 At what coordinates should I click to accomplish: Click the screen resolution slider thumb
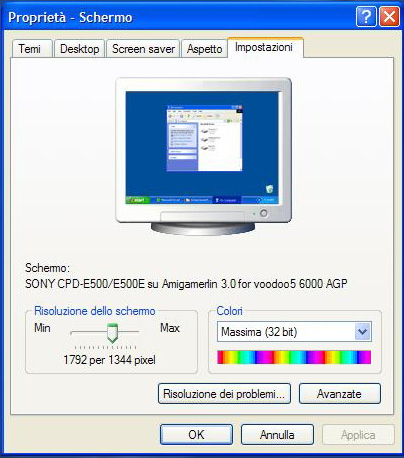(112, 333)
